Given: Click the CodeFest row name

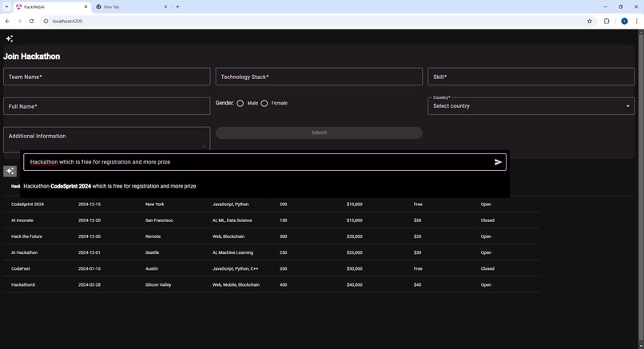Looking at the screenshot, I should pos(21,268).
